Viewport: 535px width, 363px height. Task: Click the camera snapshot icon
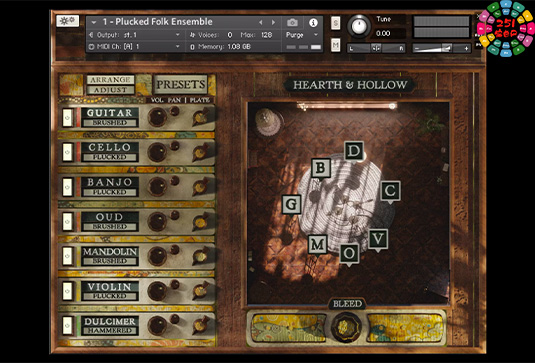pos(292,23)
